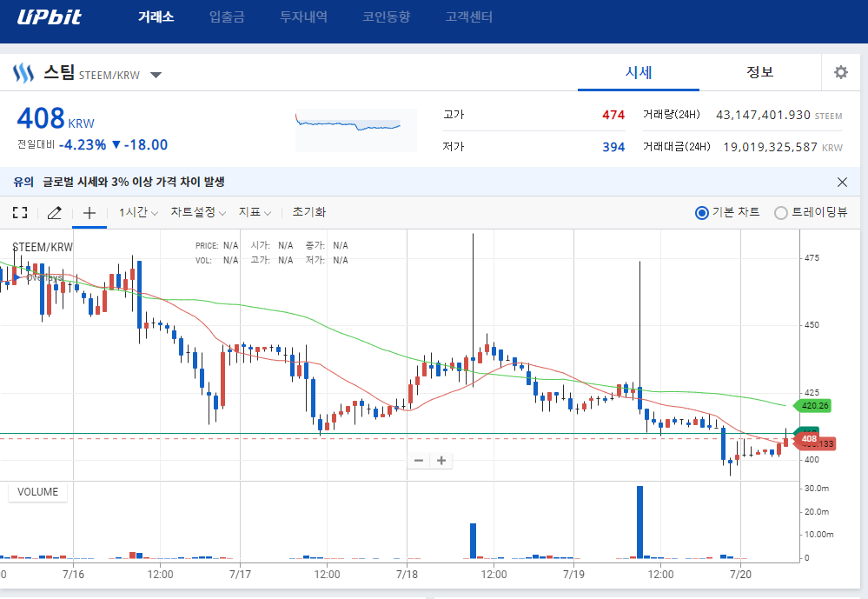Screen dimensions: 868x599
Task: Click the VOLUME panel label
Action: tap(38, 492)
